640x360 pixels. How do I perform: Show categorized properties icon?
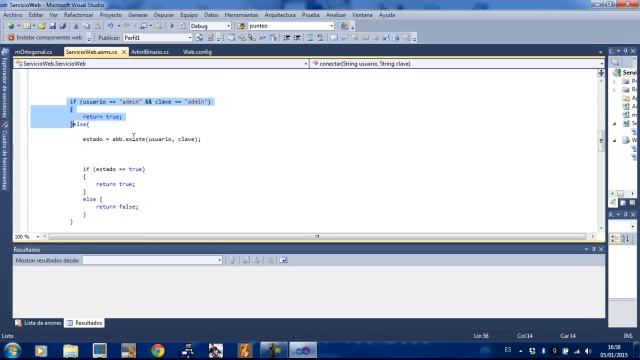[615, 238]
